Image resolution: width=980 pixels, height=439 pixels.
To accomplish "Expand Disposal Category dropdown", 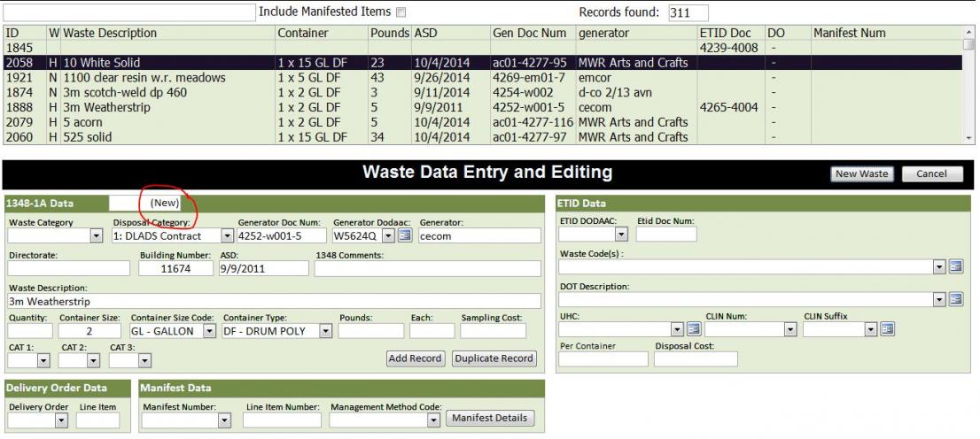I will click(x=228, y=235).
